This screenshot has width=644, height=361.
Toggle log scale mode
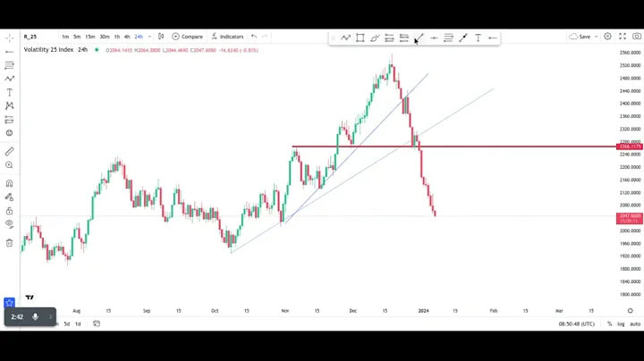click(621, 323)
